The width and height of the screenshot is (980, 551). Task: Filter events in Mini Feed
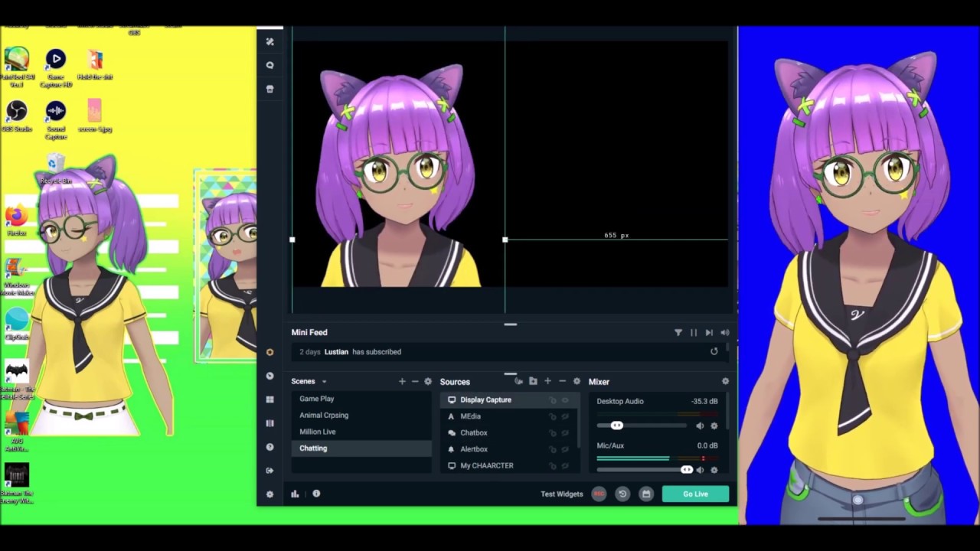tap(678, 332)
